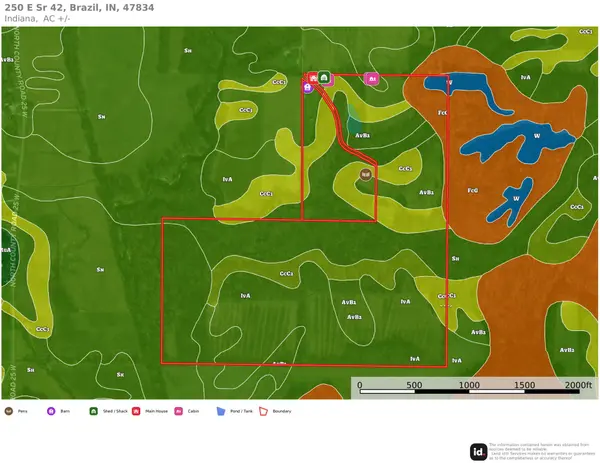Click the brown Pens marker on the map
The width and height of the screenshot is (600, 463).
[366, 174]
